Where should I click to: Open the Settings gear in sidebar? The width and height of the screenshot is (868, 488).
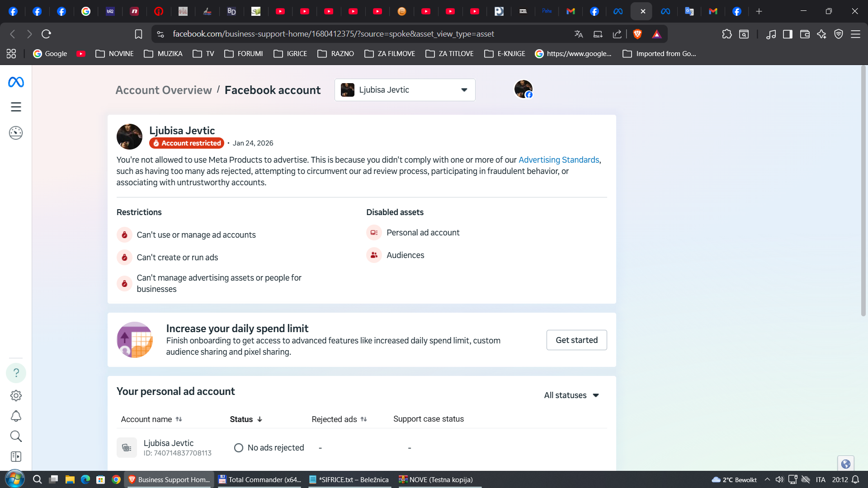pyautogui.click(x=16, y=396)
